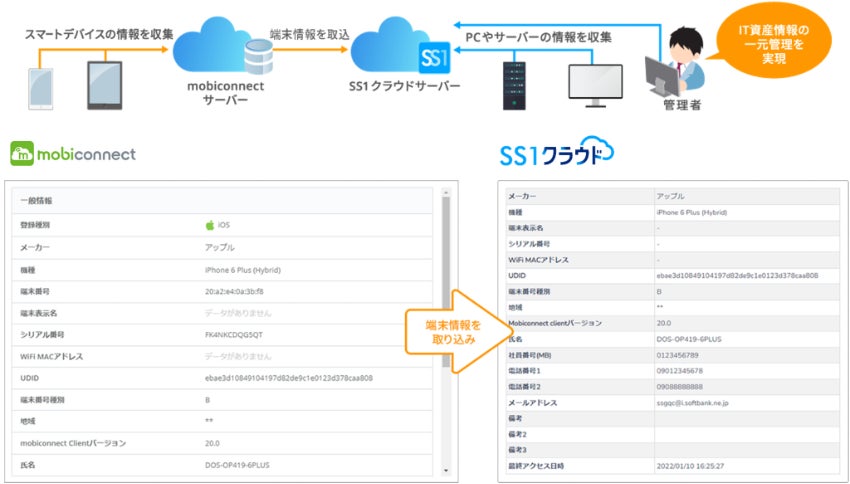Click 20.0 version value in SS1 panel
The width and height of the screenshot is (850, 484).
pyautogui.click(x=664, y=323)
